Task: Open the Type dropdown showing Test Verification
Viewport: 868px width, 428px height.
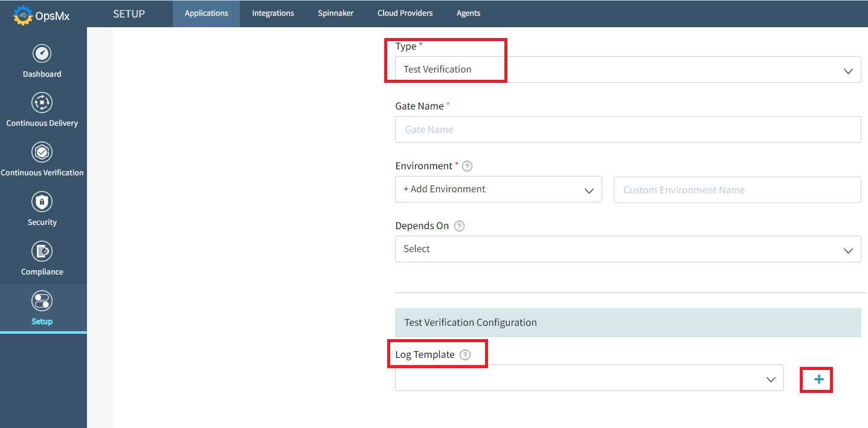Action: click(628, 70)
